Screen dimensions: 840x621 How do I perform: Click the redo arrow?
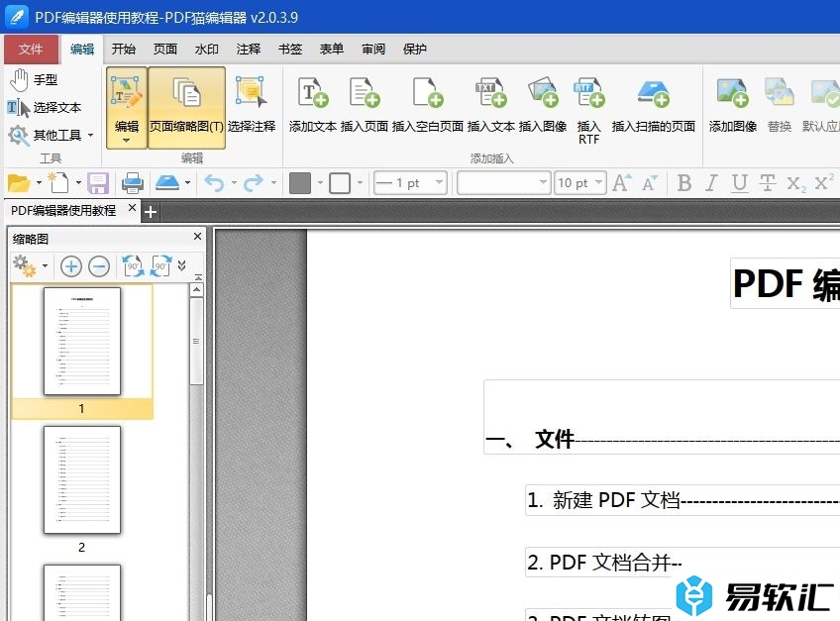(254, 183)
